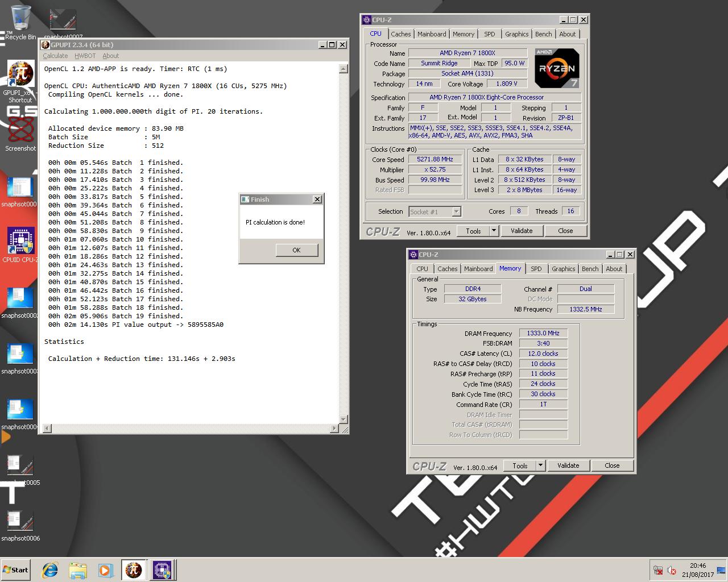Click the CAS# Latency 12.0 clocks field

[543, 354]
